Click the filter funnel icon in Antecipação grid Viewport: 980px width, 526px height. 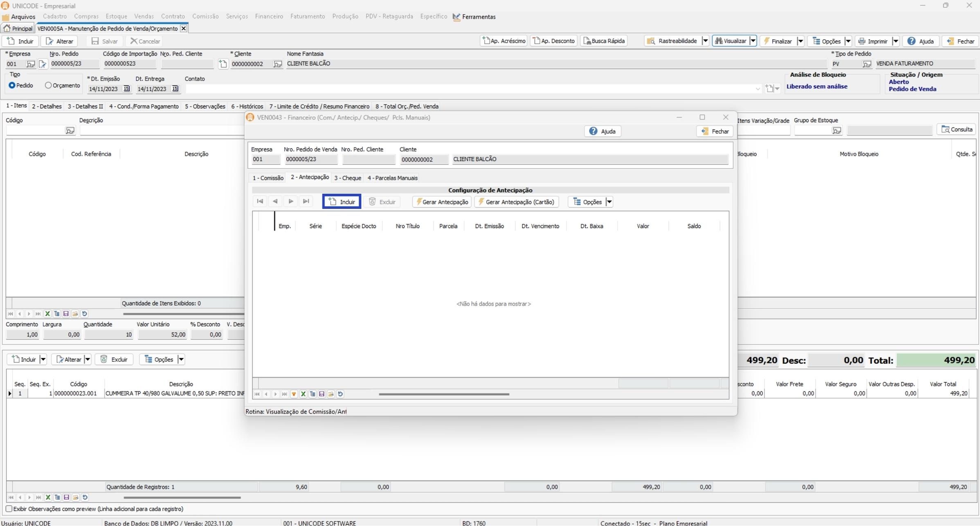(294, 394)
